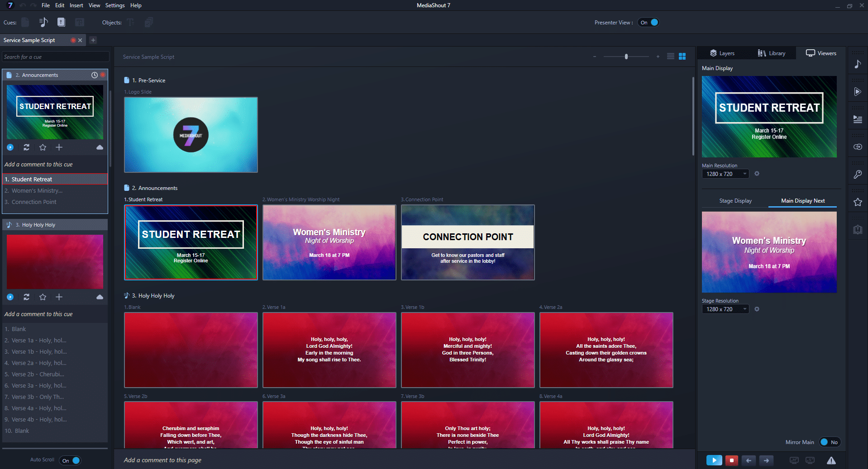Open warning triangle icon in bottom bar
The image size is (868, 469).
click(831, 460)
